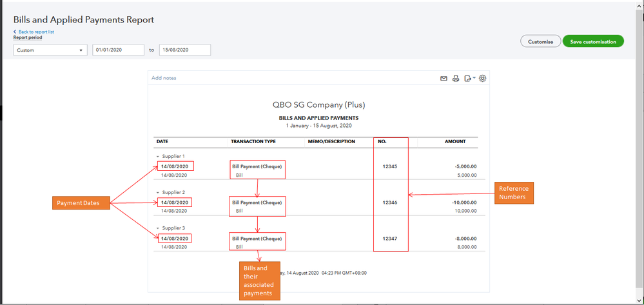Collapse the Supplier 3 group
This screenshot has width=644, height=305.
(157, 228)
